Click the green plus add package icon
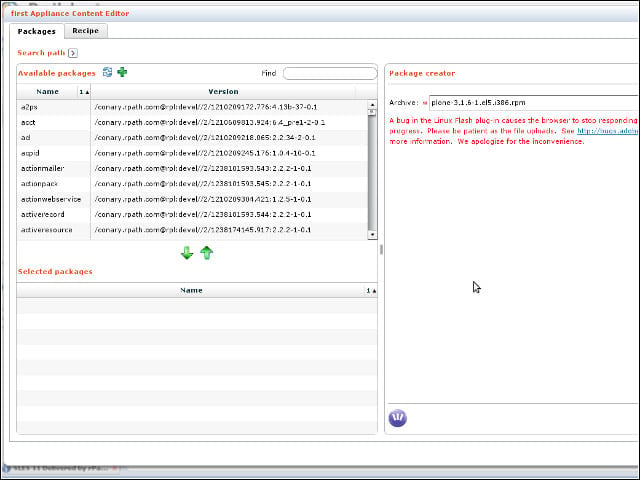This screenshot has width=640, height=480. (x=122, y=72)
